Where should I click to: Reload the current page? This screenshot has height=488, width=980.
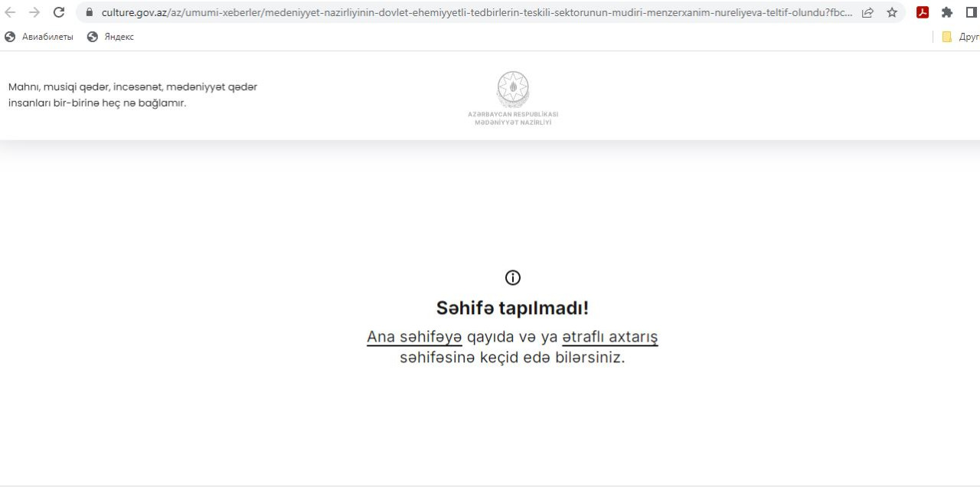point(59,12)
